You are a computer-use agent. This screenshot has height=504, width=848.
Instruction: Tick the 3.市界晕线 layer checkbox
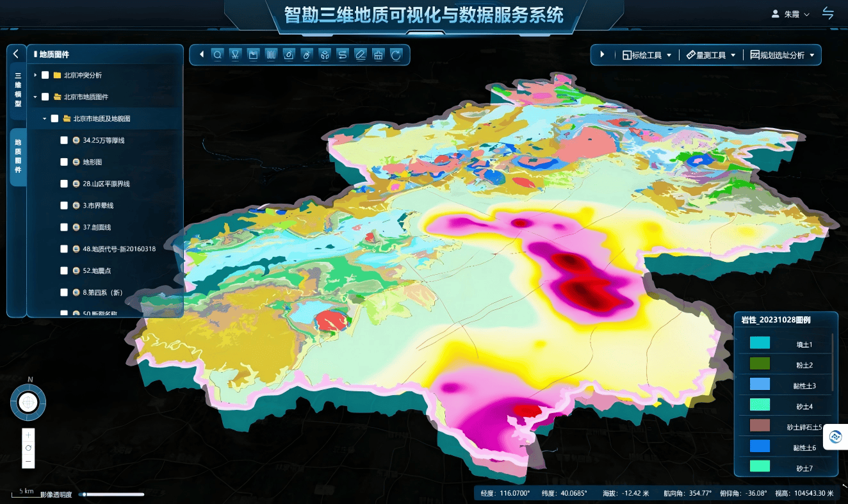tap(64, 206)
